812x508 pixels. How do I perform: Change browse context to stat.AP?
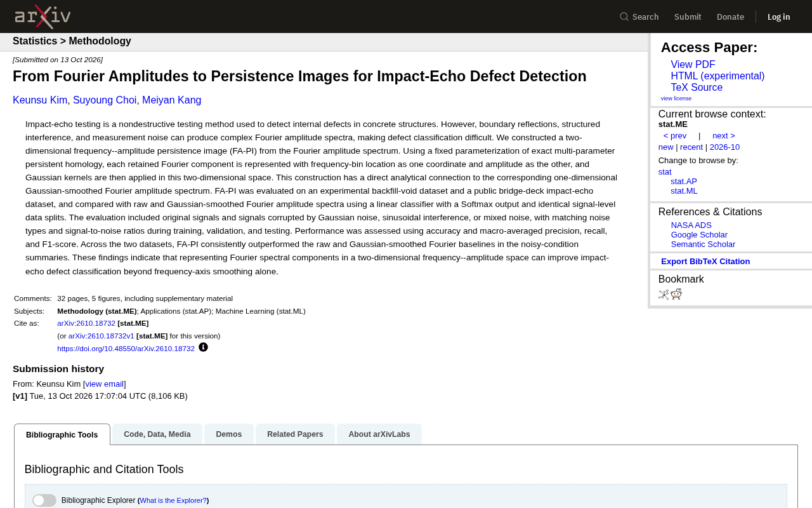point(684,182)
